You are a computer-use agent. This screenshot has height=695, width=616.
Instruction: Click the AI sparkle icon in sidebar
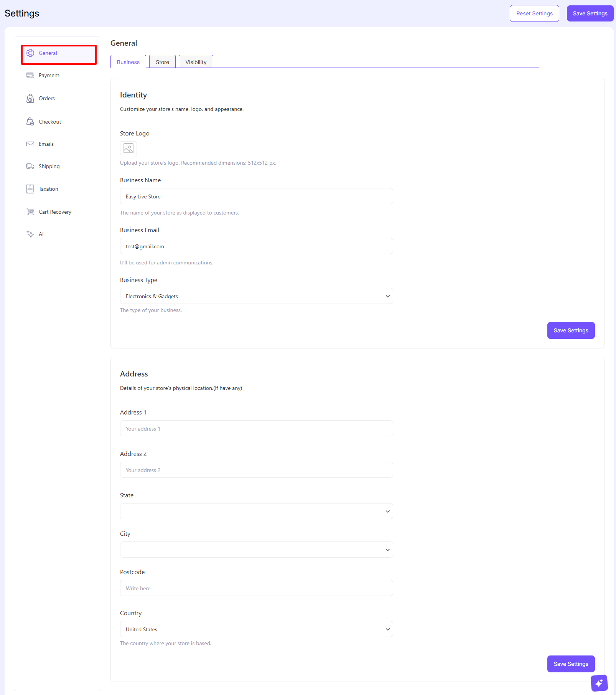(x=30, y=234)
